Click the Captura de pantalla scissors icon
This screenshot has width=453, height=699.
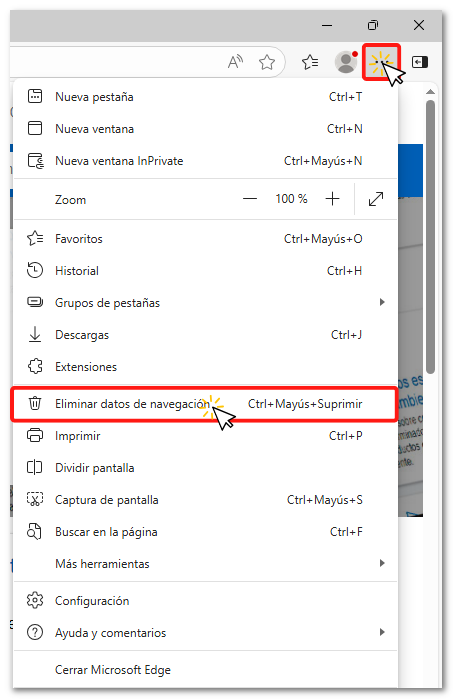(35, 499)
